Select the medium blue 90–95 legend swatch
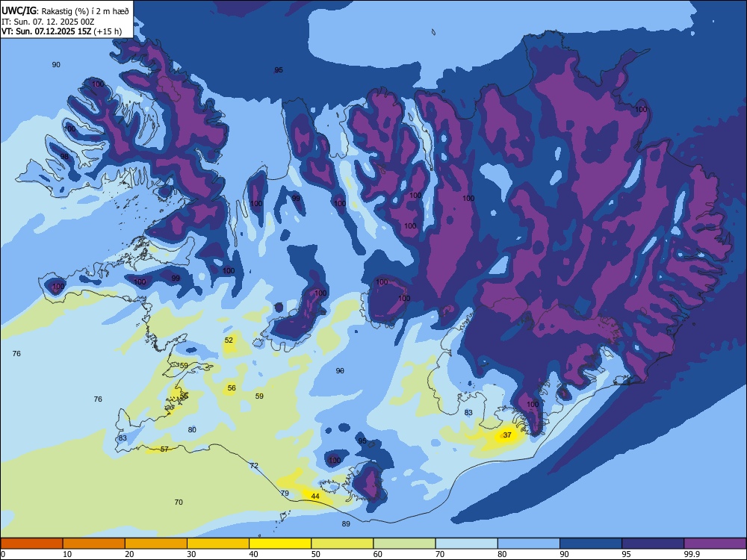Viewport: 747px width, 560px height. 591,544
